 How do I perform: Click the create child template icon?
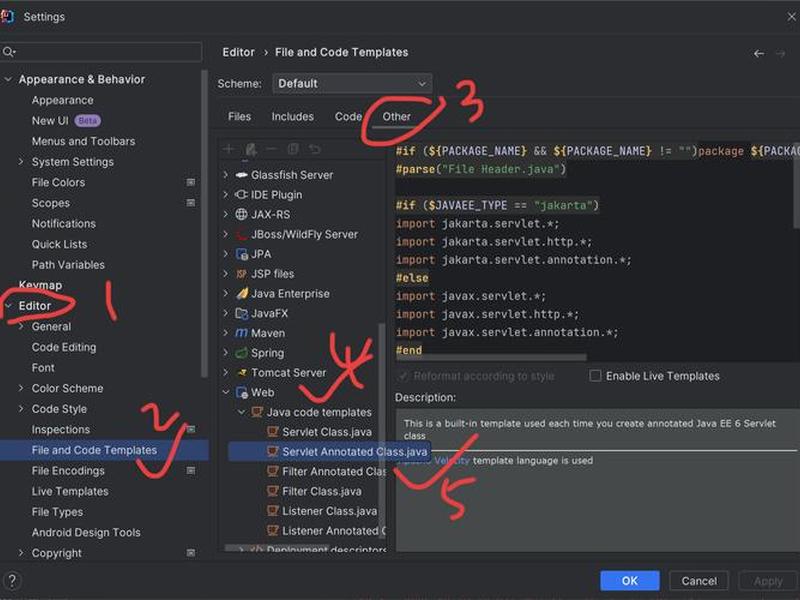[251, 149]
